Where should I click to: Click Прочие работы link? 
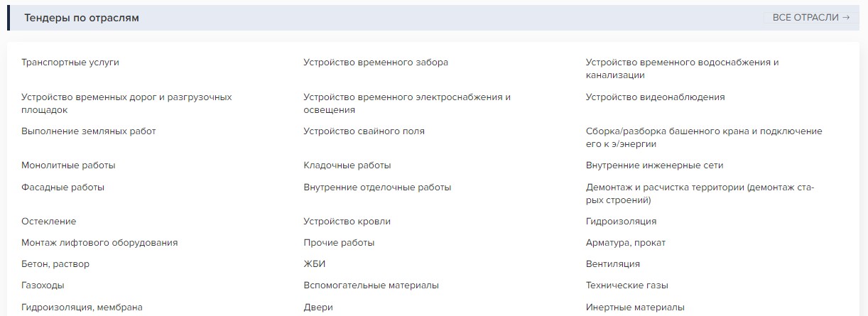coord(339,243)
